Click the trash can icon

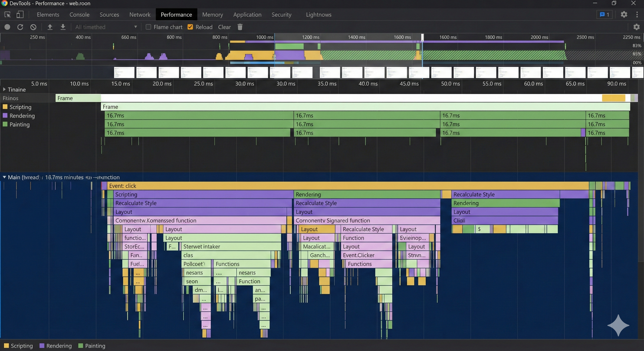(240, 27)
